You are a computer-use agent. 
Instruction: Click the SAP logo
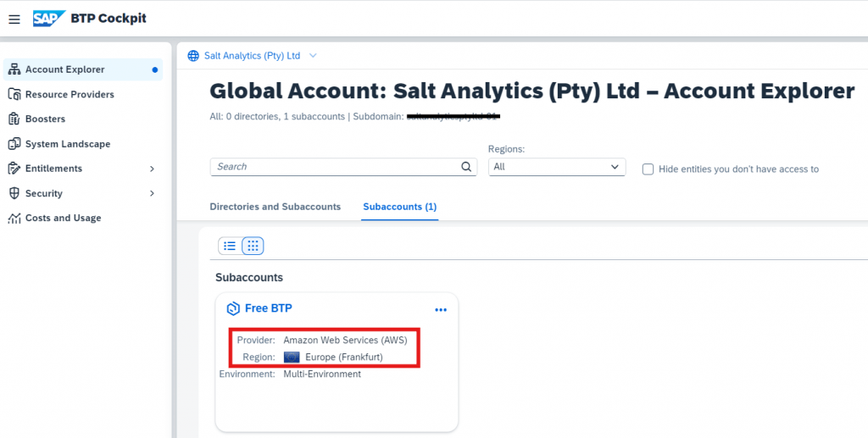pyautogui.click(x=48, y=19)
